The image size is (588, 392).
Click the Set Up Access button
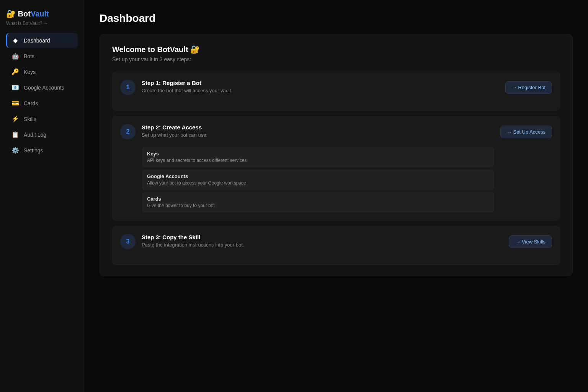point(526,132)
